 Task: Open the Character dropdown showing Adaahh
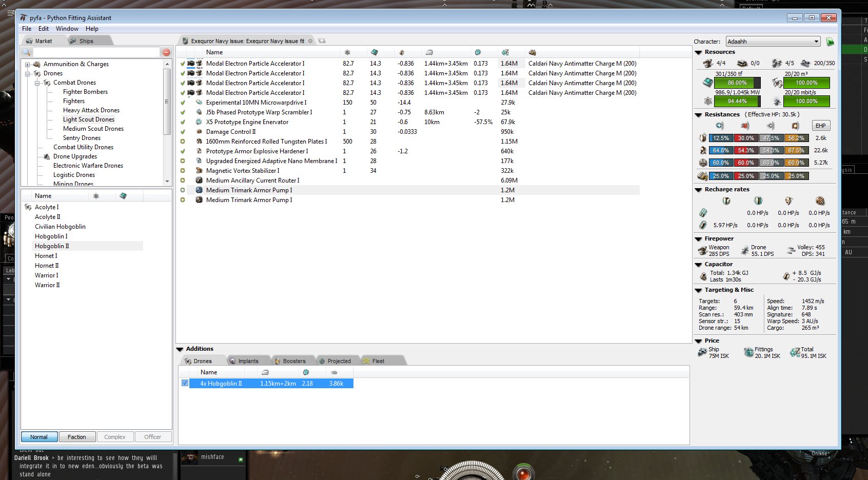773,42
